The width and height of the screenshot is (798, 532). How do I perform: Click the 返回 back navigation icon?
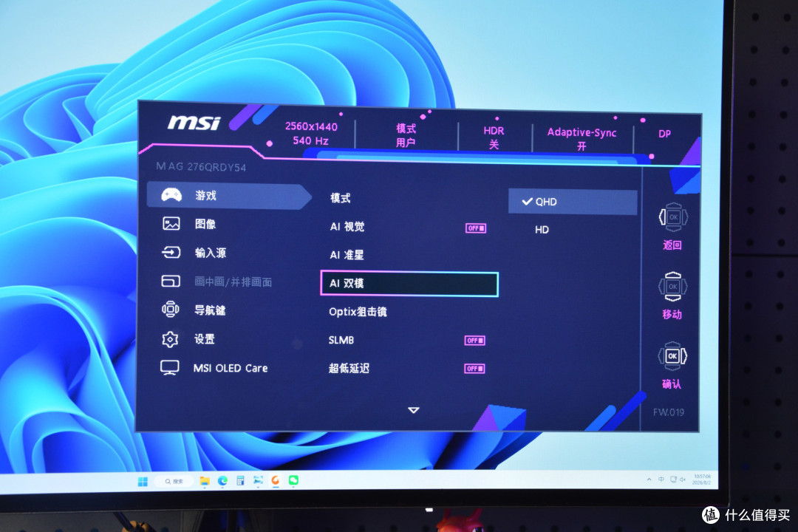click(673, 217)
